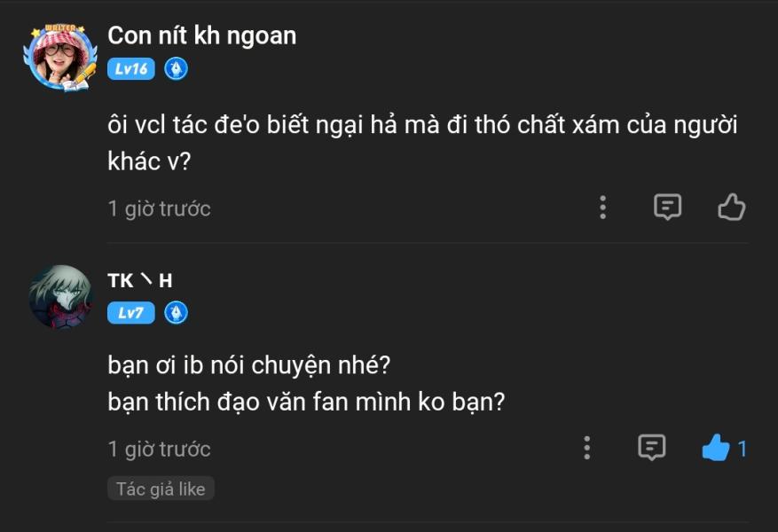Expand the three-dot menu on TK H's comment
Viewport: 778px width, 532px height.
pyautogui.click(x=587, y=448)
